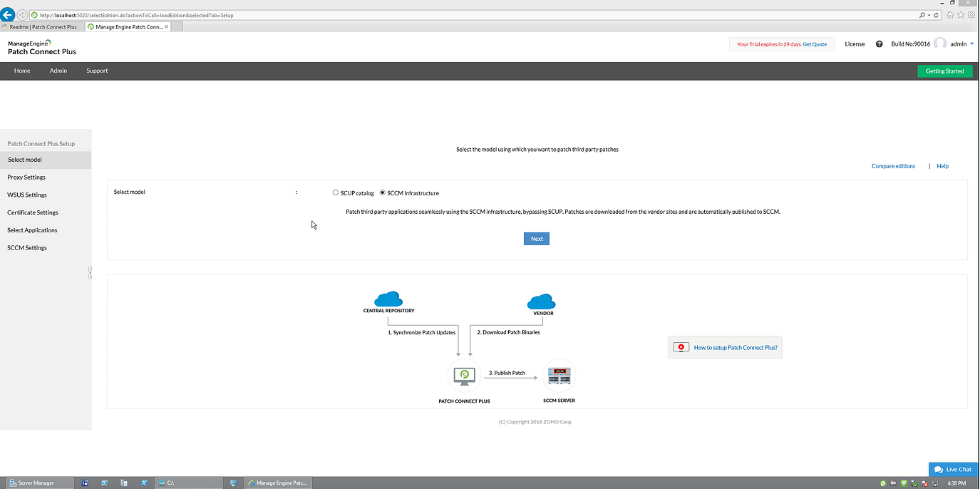The height and width of the screenshot is (489, 980).
Task: Open the Help link
Action: point(942,166)
